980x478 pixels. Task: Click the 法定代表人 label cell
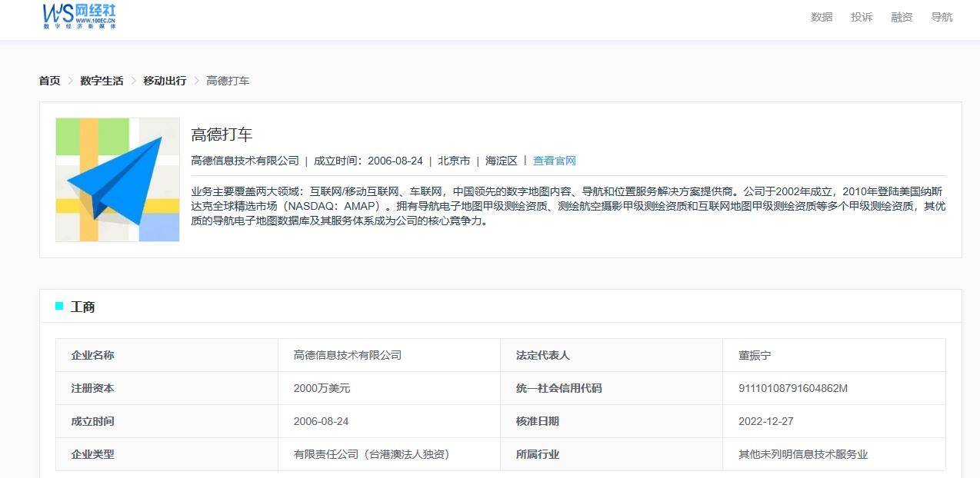(x=612, y=355)
